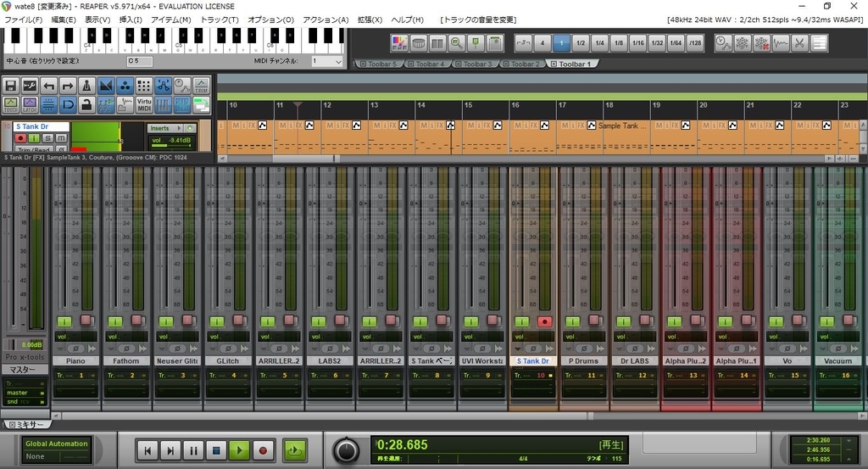868x469 pixels.
Task: Click the scissors split icon
Action: pos(799,42)
